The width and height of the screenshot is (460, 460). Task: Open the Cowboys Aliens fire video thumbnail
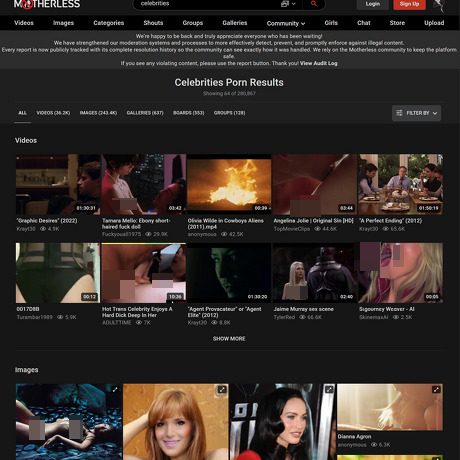229,184
